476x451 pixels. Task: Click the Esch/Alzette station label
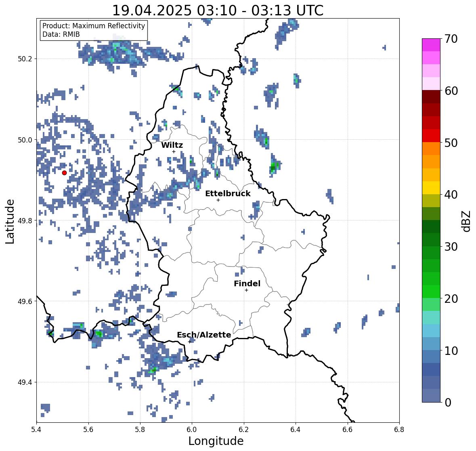point(204,335)
